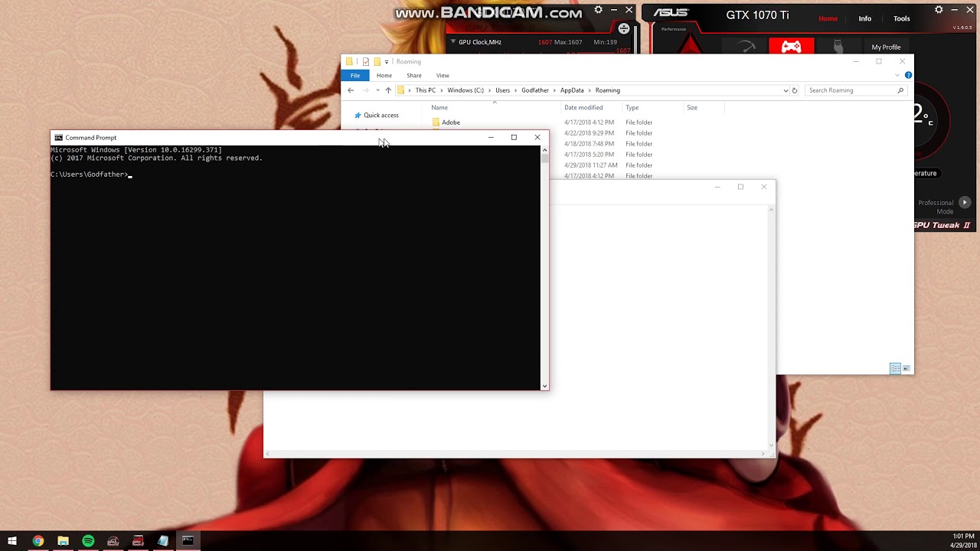Screen dimensions: 980x551
Task: Open Google Chrome from the taskbar
Action: click(x=38, y=541)
